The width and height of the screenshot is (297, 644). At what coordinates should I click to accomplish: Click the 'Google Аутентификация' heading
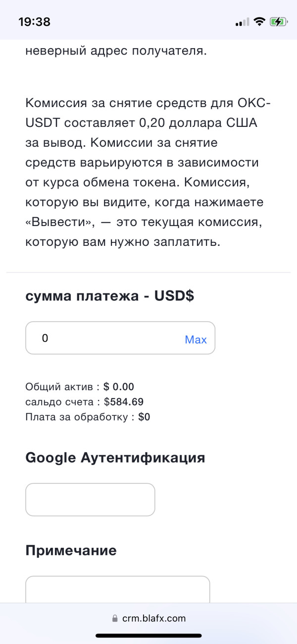[115, 458]
